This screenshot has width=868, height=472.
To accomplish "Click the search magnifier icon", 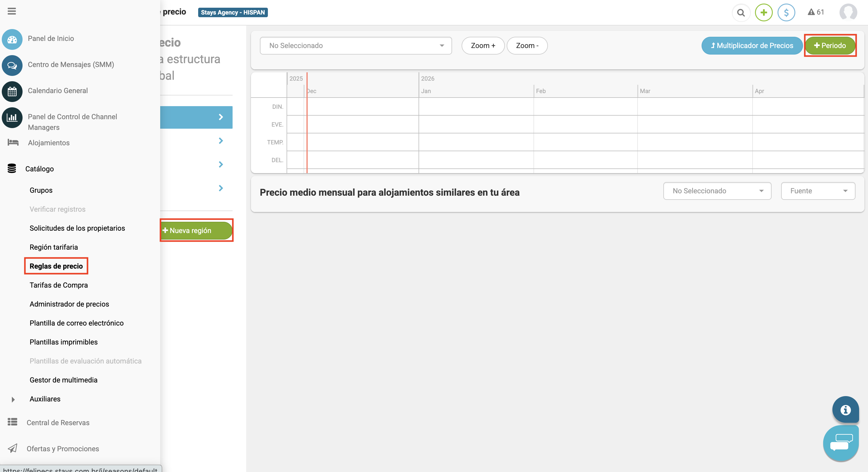I will (741, 13).
